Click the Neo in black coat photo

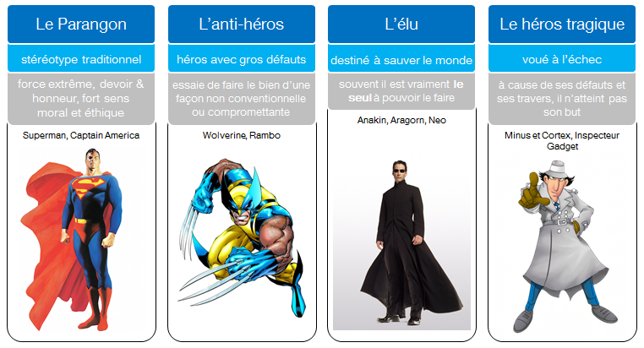tap(401, 242)
